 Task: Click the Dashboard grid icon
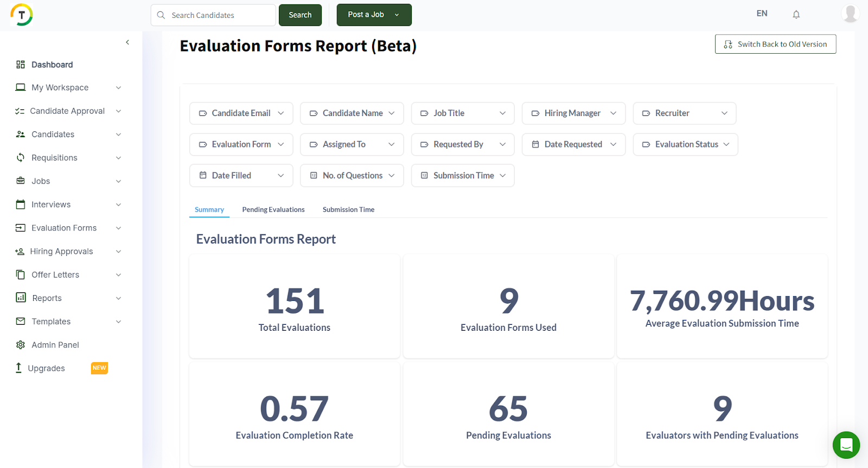pyautogui.click(x=21, y=65)
